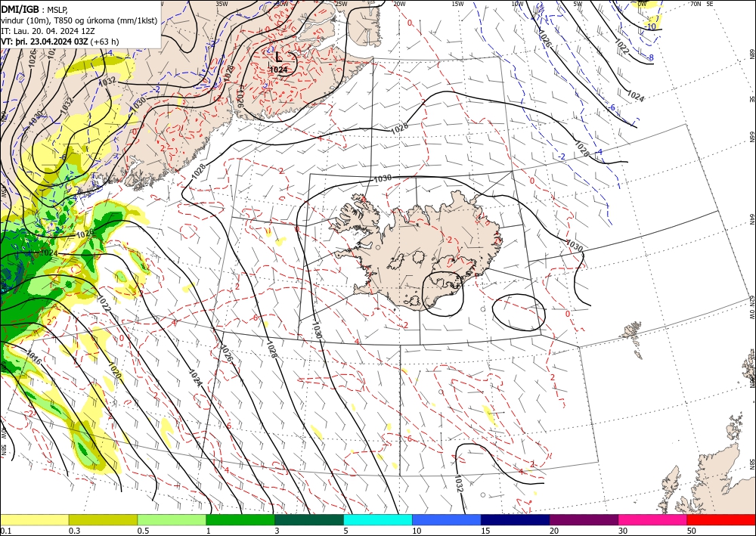Viewport: 756px width, 536px height.
Task: Click the purple 20–30 legend swatch
Action: (584, 519)
